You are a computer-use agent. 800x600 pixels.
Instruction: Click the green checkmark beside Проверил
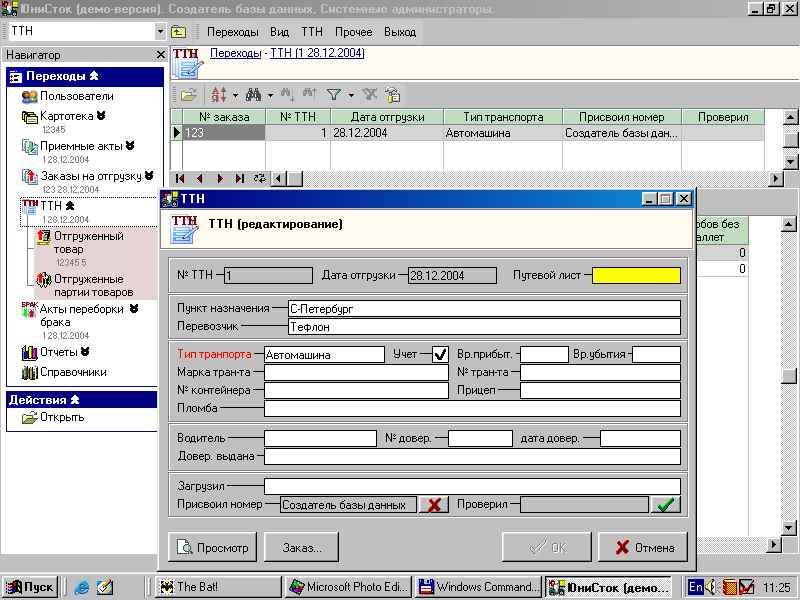tap(664, 505)
